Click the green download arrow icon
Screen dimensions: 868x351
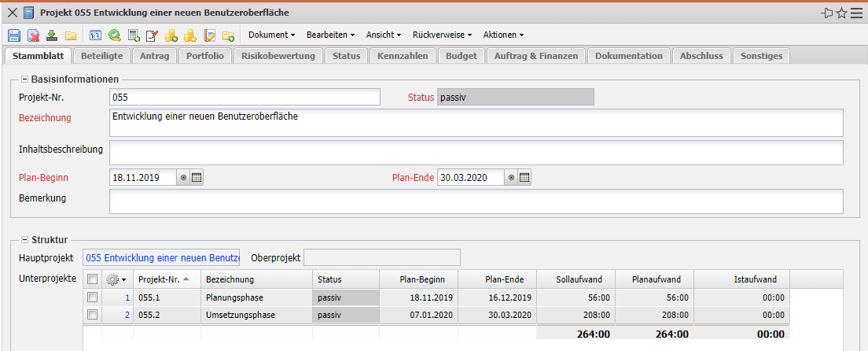click(x=52, y=35)
